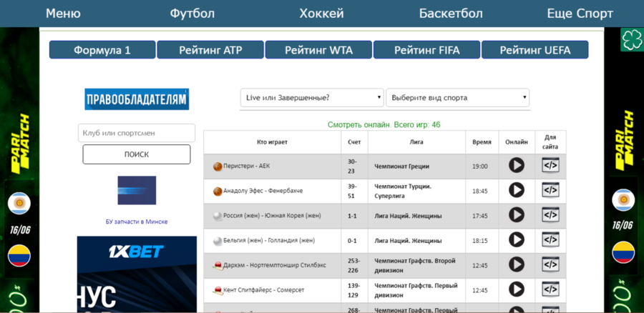Switch to the Рейтинг FIFA tab

point(426,50)
